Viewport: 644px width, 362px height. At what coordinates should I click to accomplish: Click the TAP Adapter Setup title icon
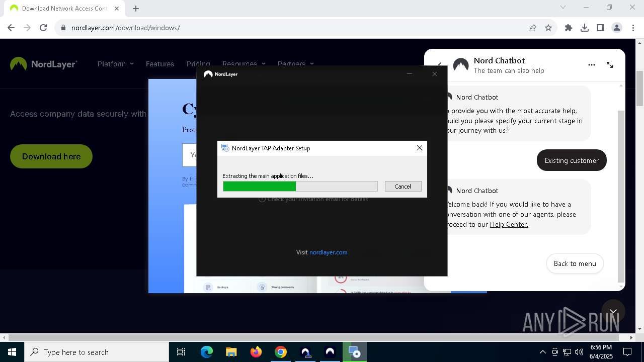tap(225, 148)
